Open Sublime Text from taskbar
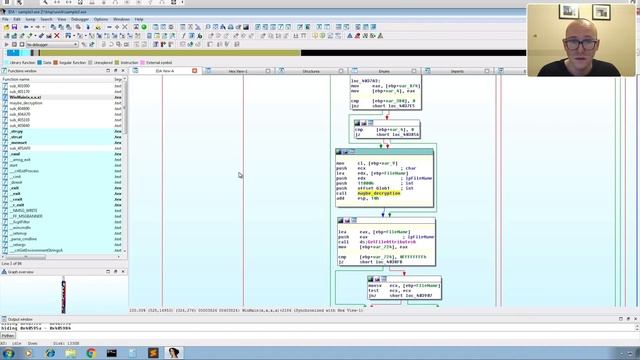Screen dimensions: 640x360 153,353
